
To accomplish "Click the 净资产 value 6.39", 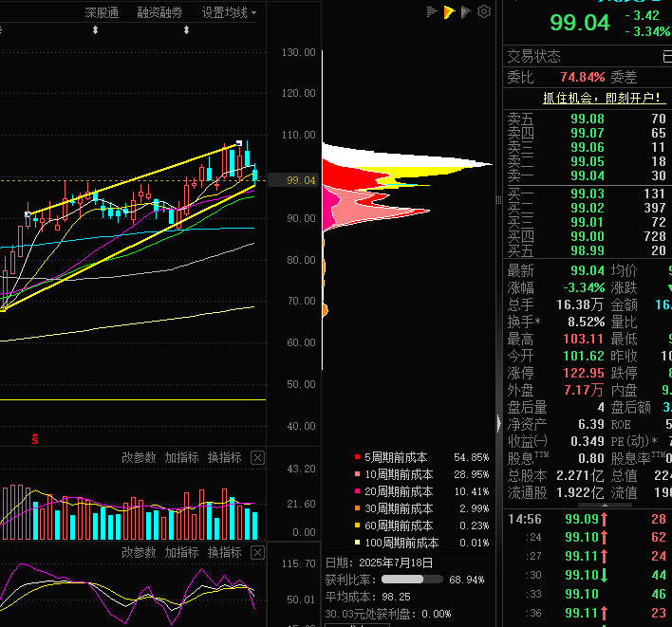I will click(591, 424).
